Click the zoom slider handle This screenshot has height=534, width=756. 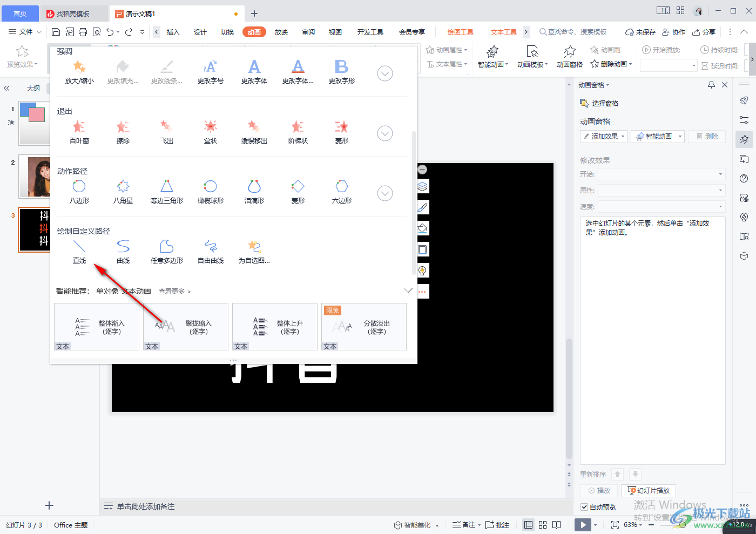click(683, 525)
